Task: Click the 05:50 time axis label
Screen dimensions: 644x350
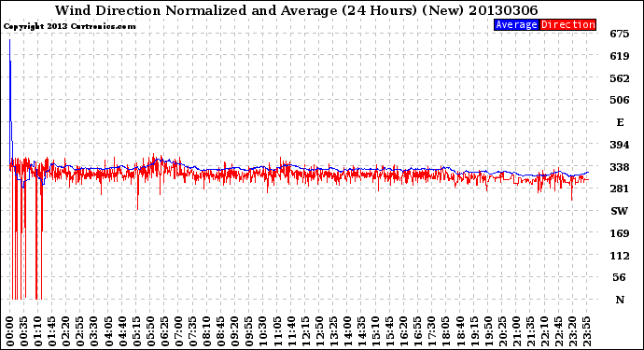Action: (x=150, y=331)
